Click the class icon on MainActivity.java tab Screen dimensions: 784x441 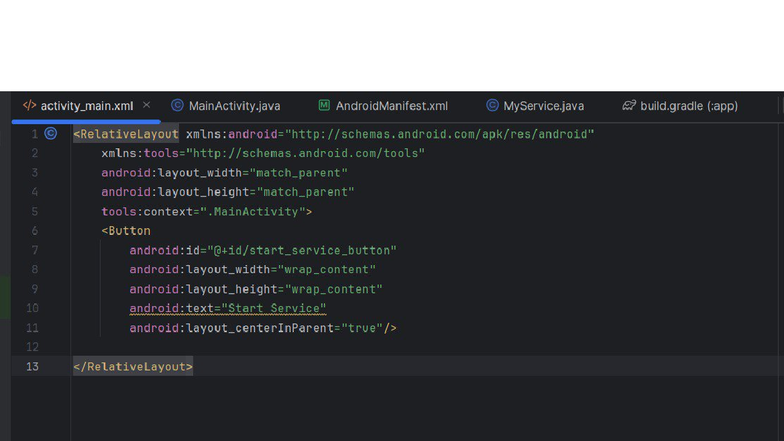coord(177,106)
